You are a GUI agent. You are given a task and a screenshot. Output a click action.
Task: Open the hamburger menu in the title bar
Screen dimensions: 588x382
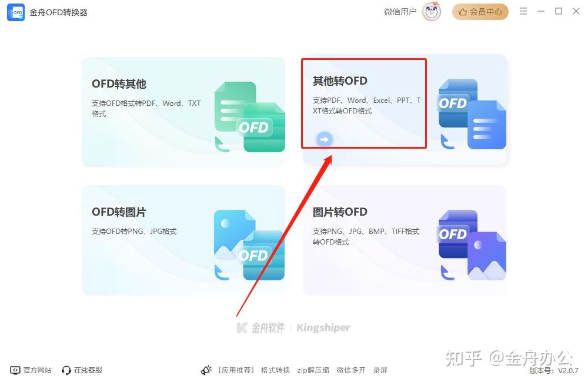[x=523, y=11]
